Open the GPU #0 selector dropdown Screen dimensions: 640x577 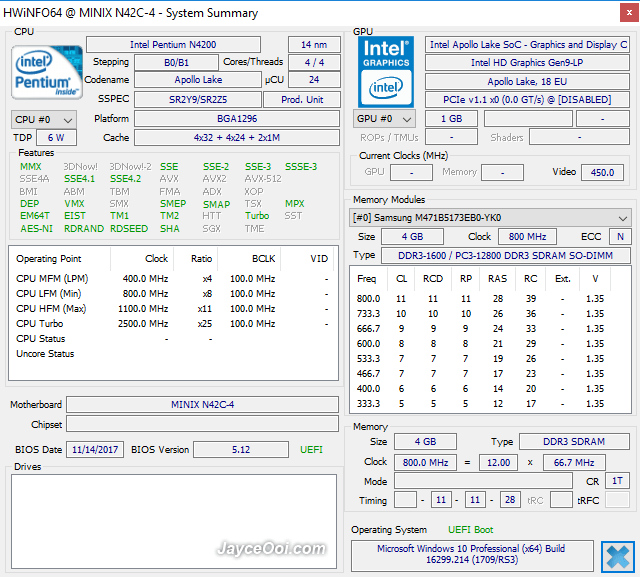pyautogui.click(x=384, y=119)
